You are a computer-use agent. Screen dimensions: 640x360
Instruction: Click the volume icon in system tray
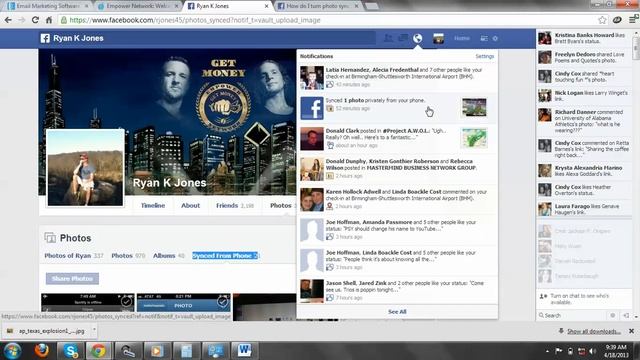click(592, 351)
